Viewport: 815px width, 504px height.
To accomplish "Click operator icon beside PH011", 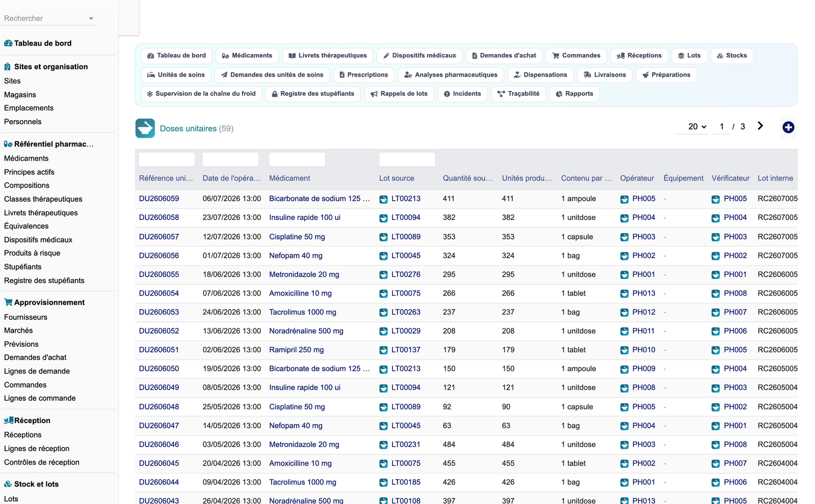I will 624,331.
